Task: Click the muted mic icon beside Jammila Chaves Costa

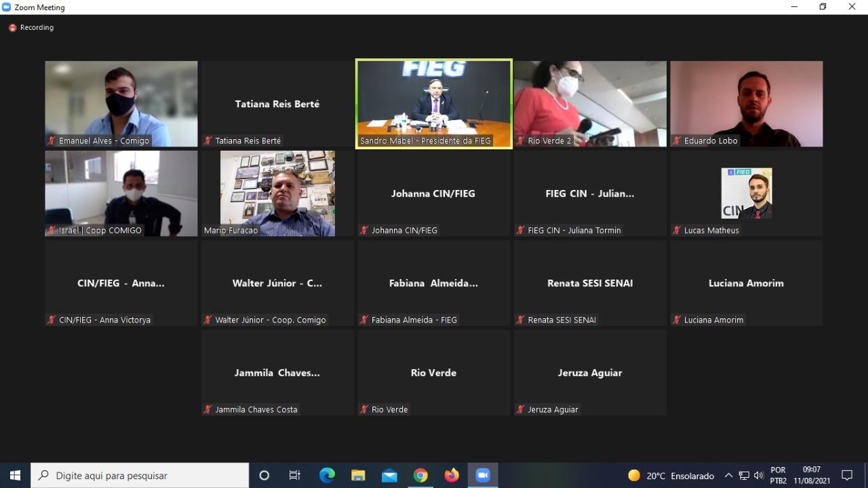Action: (x=208, y=409)
